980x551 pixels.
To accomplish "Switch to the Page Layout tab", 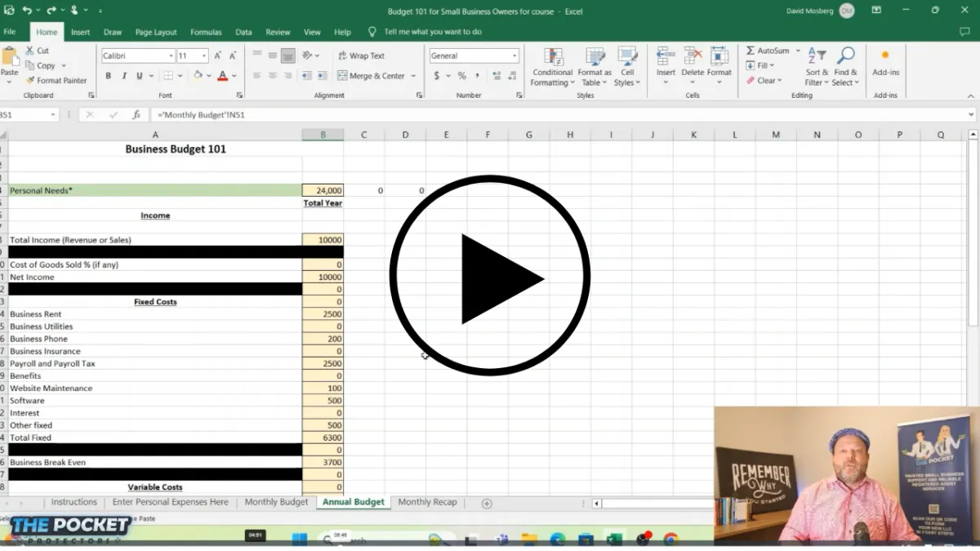I will tap(156, 32).
